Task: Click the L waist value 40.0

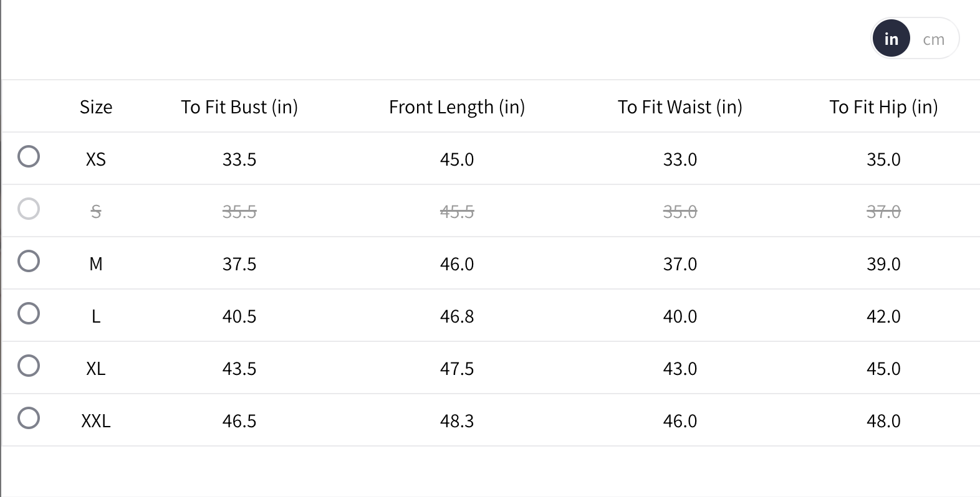Action: tap(680, 316)
